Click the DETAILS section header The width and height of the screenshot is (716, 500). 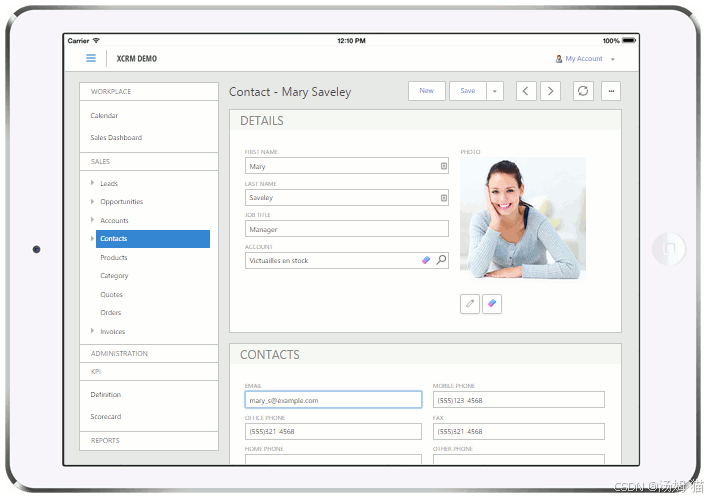(425, 121)
